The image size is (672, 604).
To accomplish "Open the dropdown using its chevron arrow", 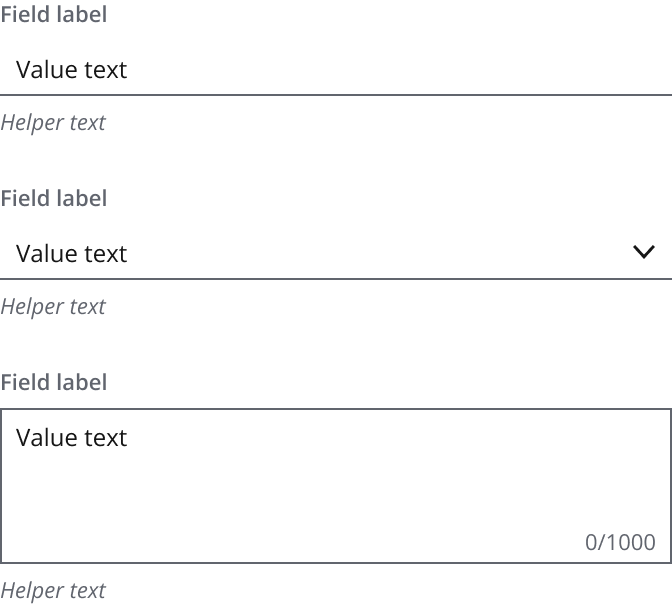I will pos(644,252).
